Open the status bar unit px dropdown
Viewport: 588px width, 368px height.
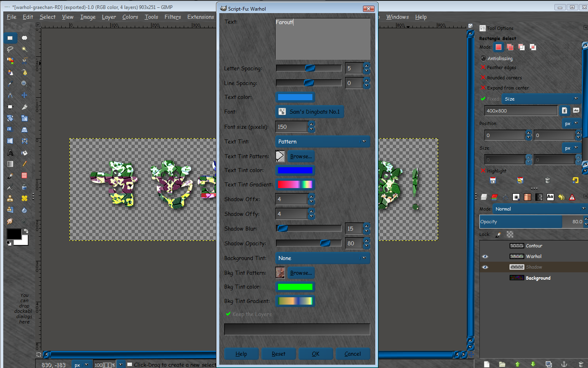pyautogui.click(x=82, y=365)
